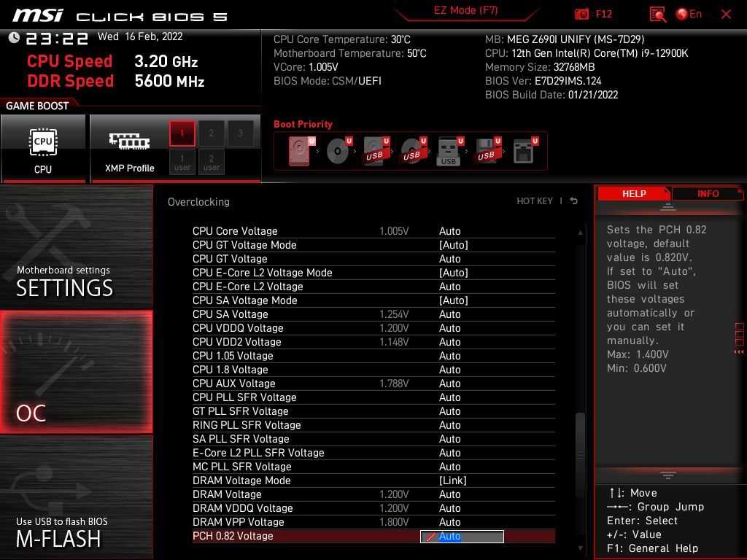Click the clock icon beside 23:22
This screenshot has width=747, height=560.
tap(14, 38)
